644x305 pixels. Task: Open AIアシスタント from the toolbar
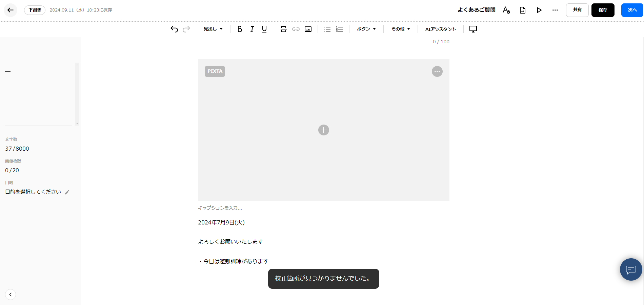440,29
